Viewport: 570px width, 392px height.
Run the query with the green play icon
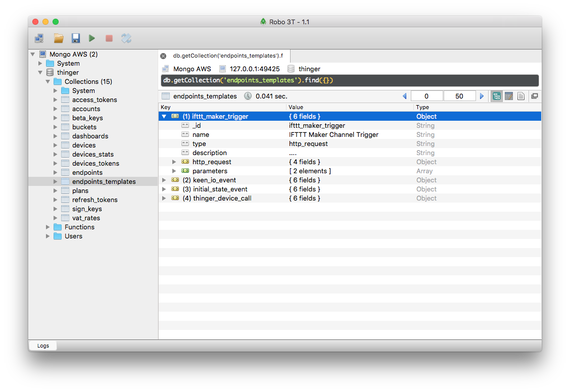coord(91,38)
